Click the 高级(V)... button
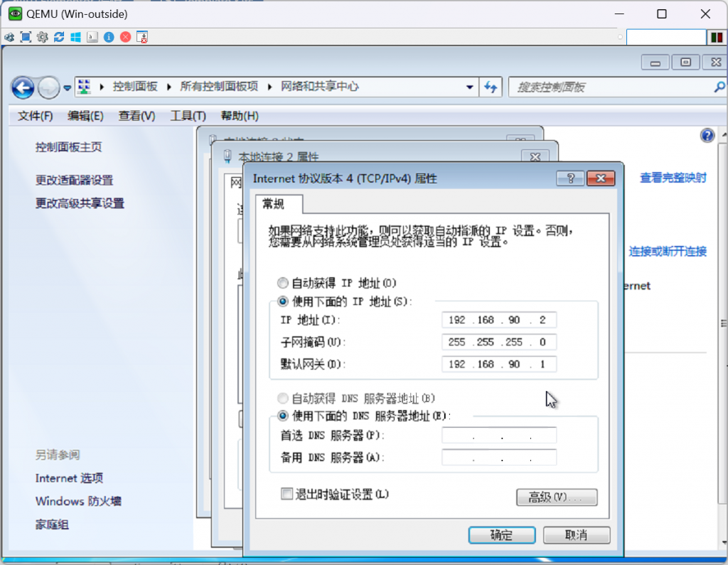Image resolution: width=728 pixels, height=565 pixels. pos(556,497)
